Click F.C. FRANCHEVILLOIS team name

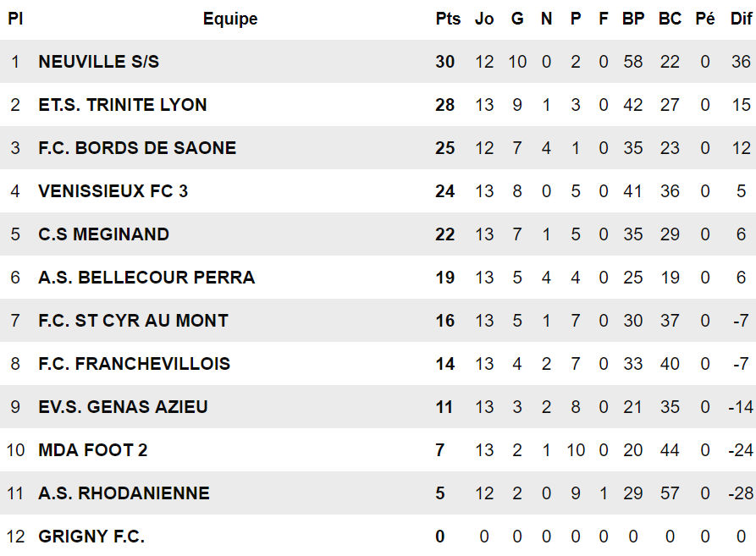tap(134, 364)
